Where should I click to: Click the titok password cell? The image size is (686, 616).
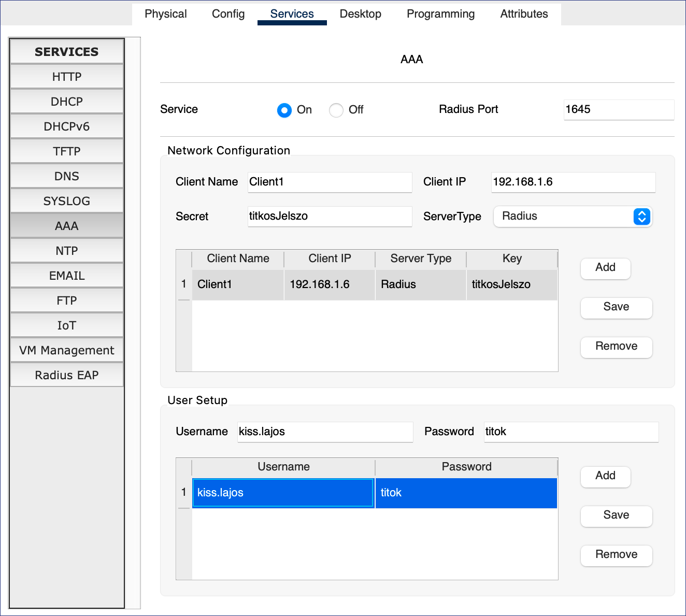point(466,493)
